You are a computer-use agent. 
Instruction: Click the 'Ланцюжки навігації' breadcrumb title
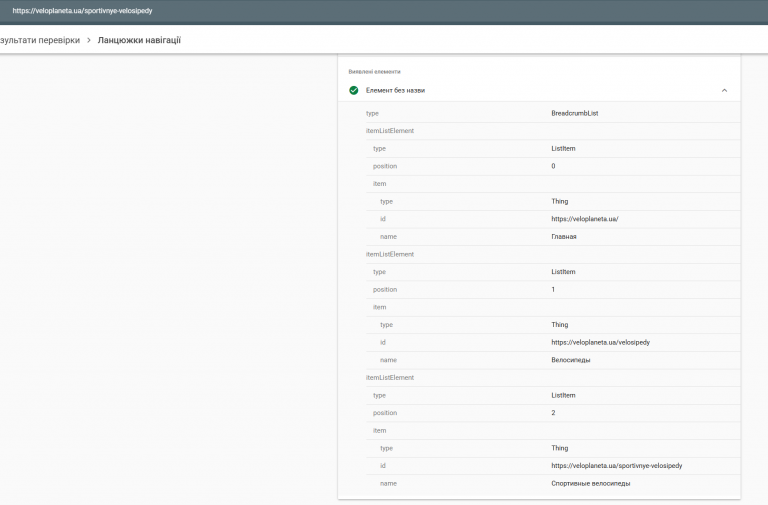tap(139, 40)
